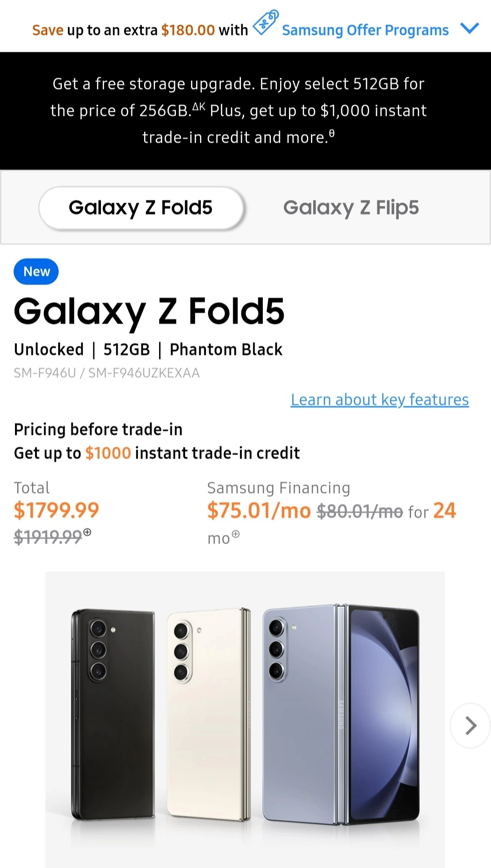
Task: Open the Learn about key features link
Action: (x=380, y=400)
